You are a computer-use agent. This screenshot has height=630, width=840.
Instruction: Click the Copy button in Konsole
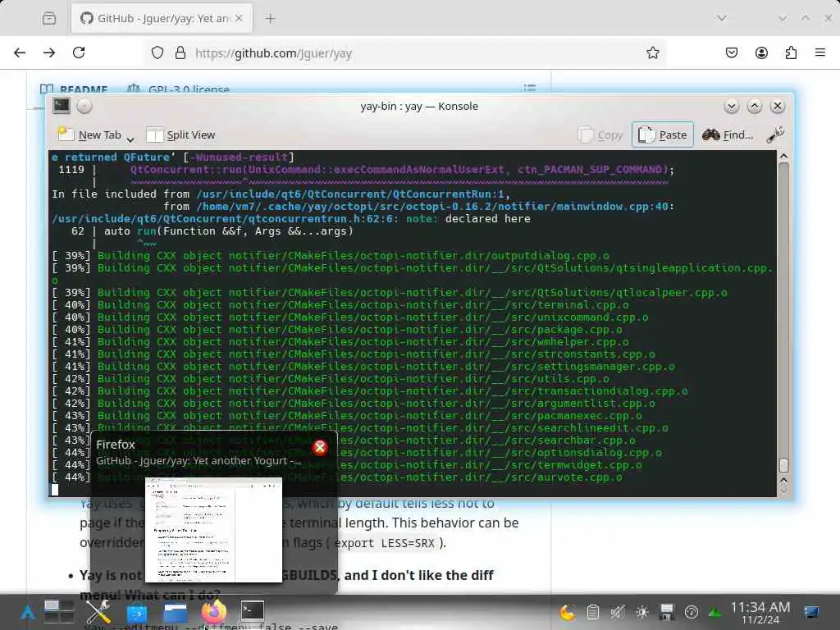[600, 135]
